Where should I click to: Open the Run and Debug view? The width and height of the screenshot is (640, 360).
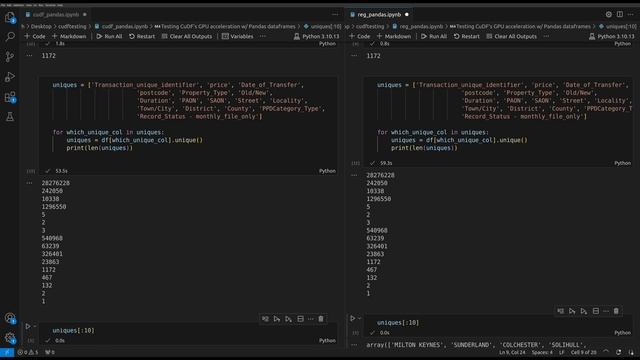10,77
